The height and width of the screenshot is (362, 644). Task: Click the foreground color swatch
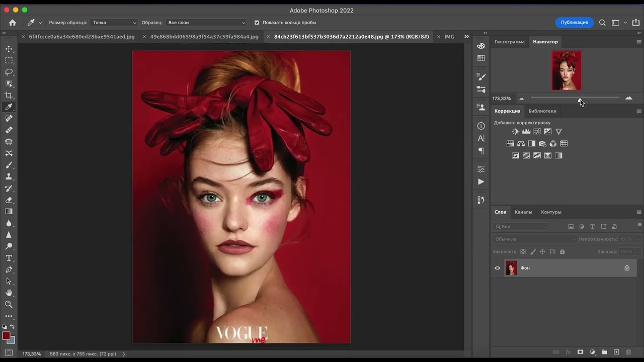[x=6, y=335]
